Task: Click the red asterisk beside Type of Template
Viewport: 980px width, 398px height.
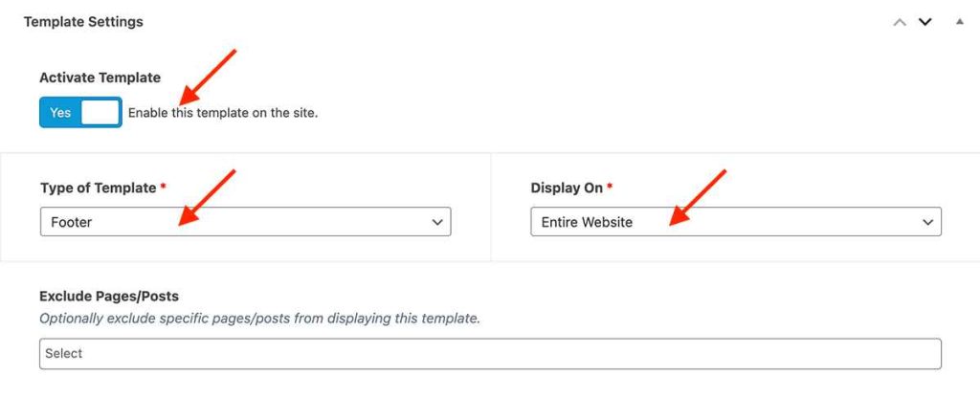Action: click(x=164, y=187)
